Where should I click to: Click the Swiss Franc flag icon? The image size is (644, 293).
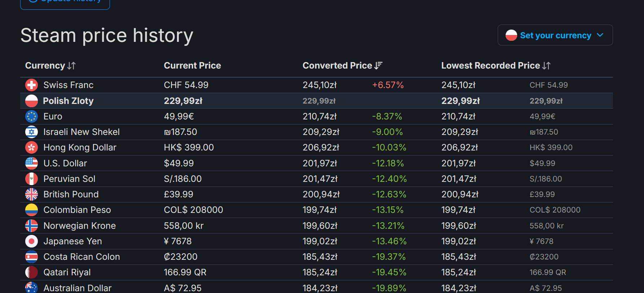pos(31,85)
